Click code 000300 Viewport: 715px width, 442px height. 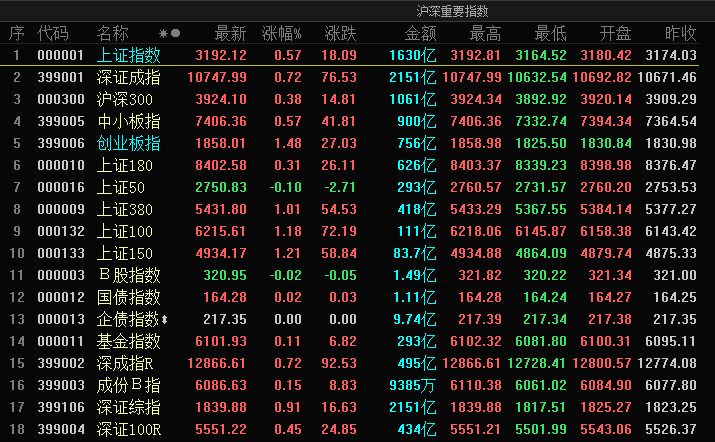[61, 99]
